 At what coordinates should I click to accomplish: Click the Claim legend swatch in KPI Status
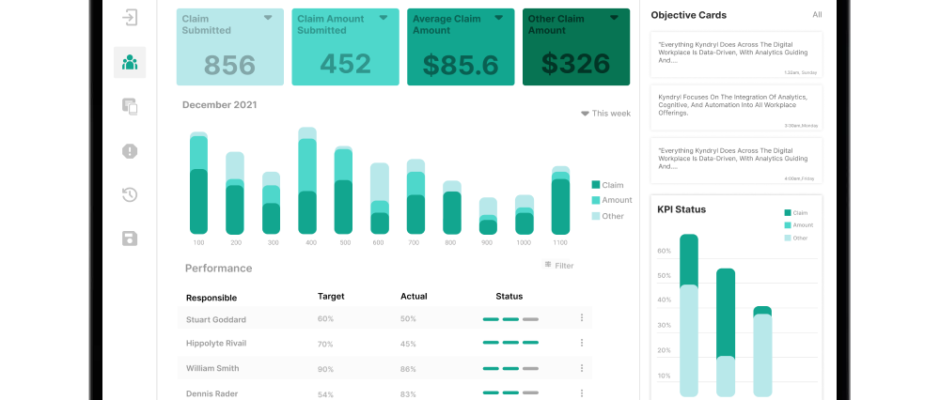coord(788,213)
